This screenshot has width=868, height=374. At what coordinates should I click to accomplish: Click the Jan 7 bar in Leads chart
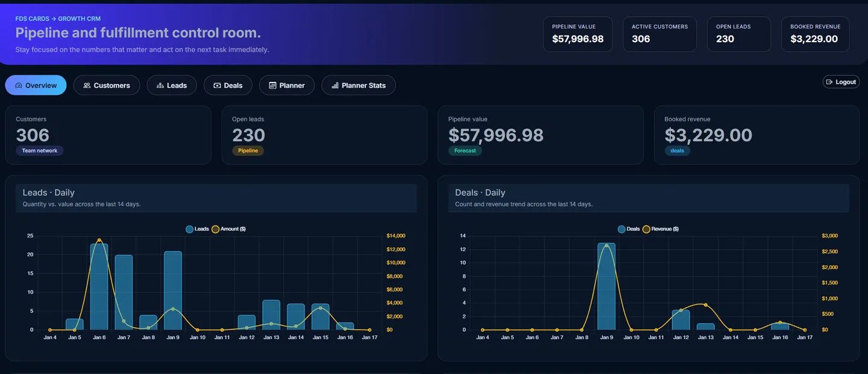pos(124,293)
